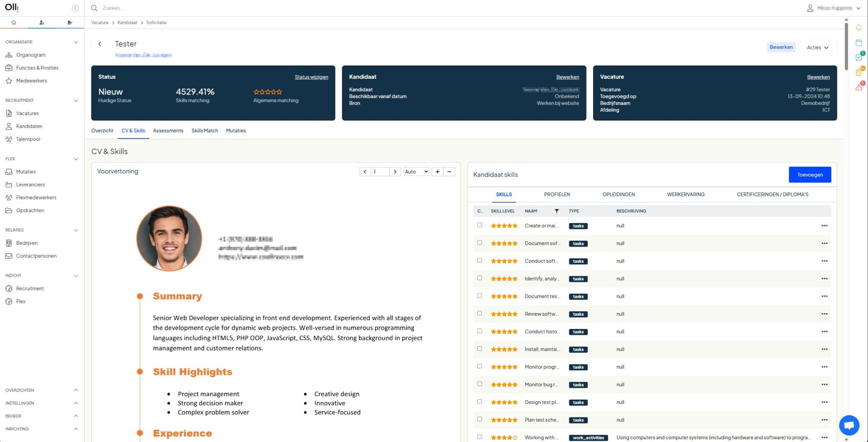
Task: Open the Acties dropdown
Action: [817, 48]
